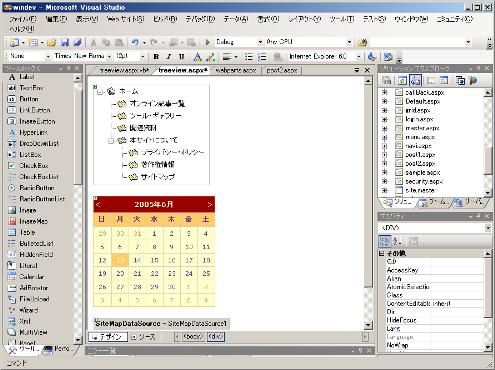Click the Redo arrow icon
The width and height of the screenshot is (495, 370).
154,42
